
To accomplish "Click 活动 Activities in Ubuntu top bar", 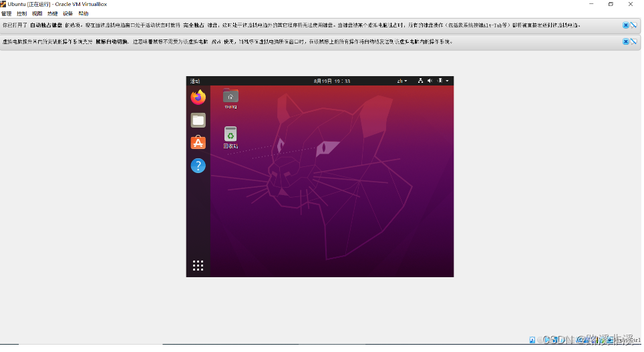I will 195,81.
